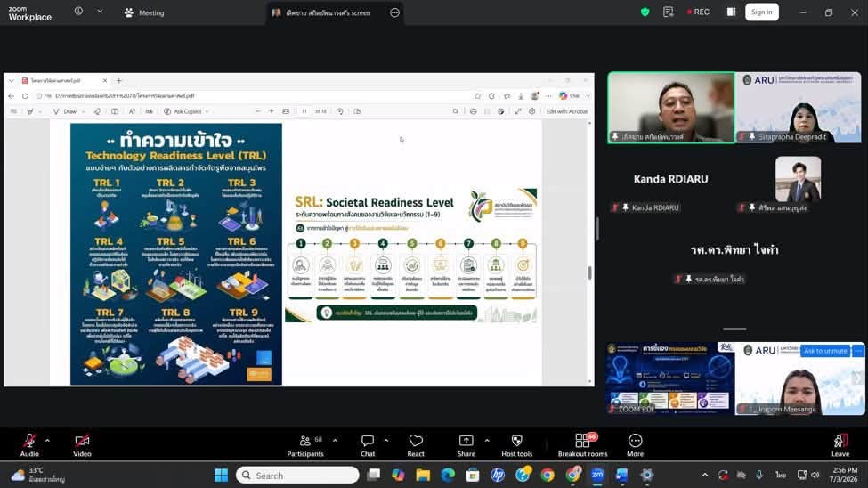This screenshot has height=488, width=868.
Task: Open the Participants panel
Action: click(305, 445)
